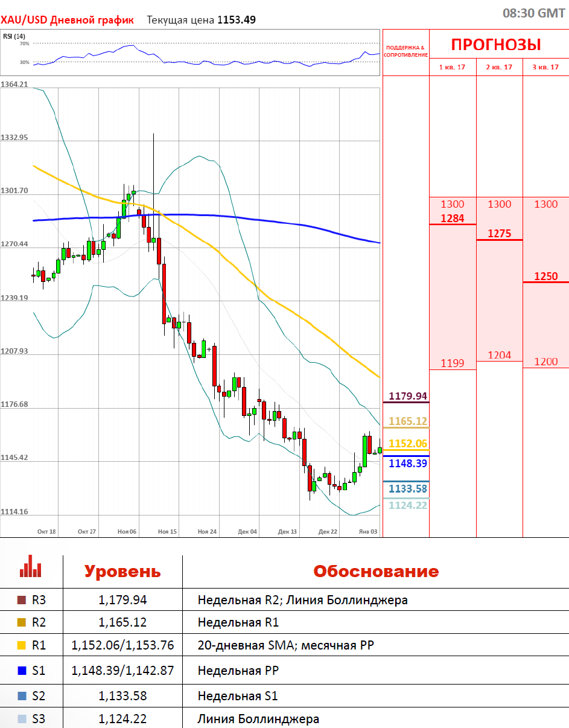Viewport: 569px width, 728px height.
Task: Click the 1124.22 level label beside chart
Action: (408, 505)
